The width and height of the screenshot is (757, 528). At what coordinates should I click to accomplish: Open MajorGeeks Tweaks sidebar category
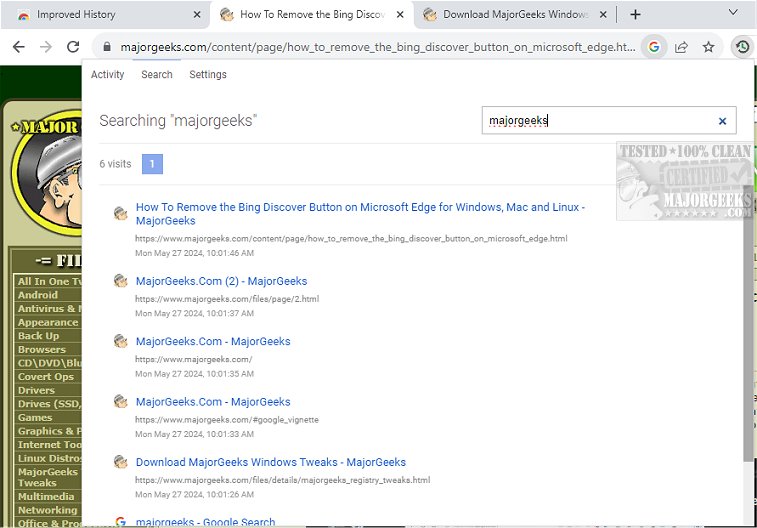pyautogui.click(x=47, y=477)
